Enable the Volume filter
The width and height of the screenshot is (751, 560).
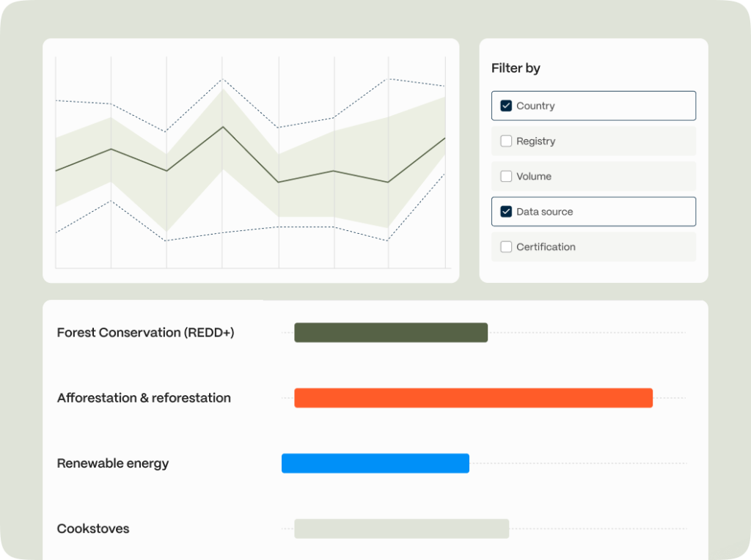coord(505,176)
